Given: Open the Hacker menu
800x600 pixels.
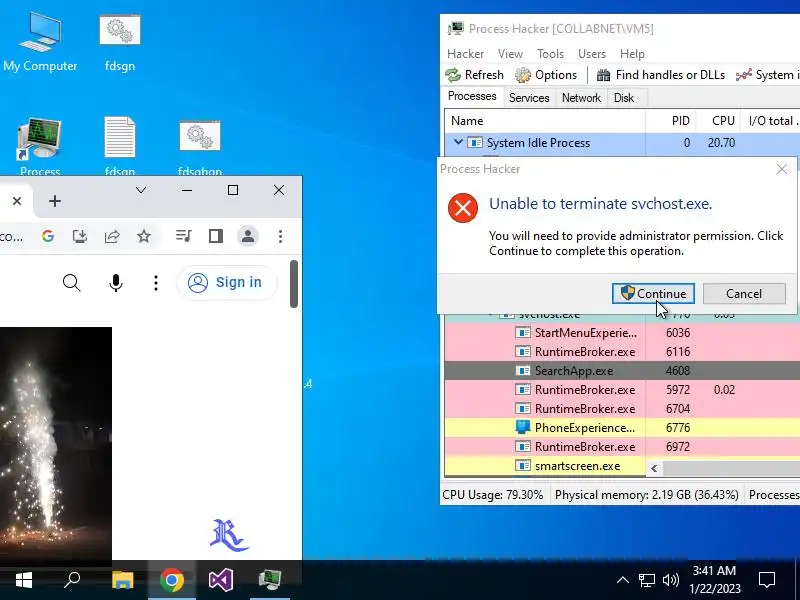Looking at the screenshot, I should click(x=465, y=54).
